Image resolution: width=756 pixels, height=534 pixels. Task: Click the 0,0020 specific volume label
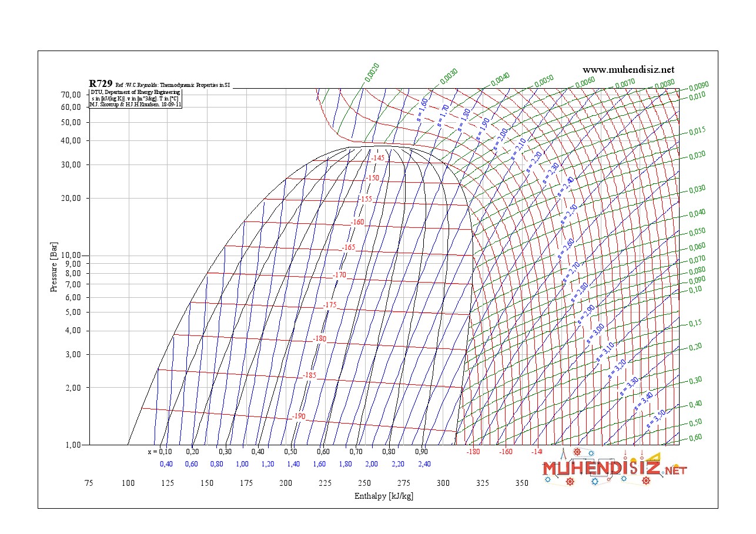tap(372, 72)
